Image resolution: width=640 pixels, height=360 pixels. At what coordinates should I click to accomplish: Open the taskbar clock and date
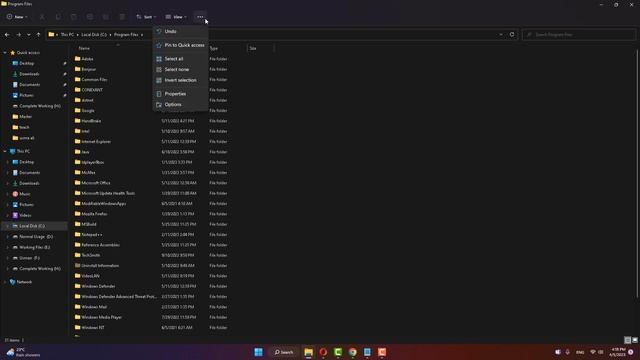tap(618, 352)
